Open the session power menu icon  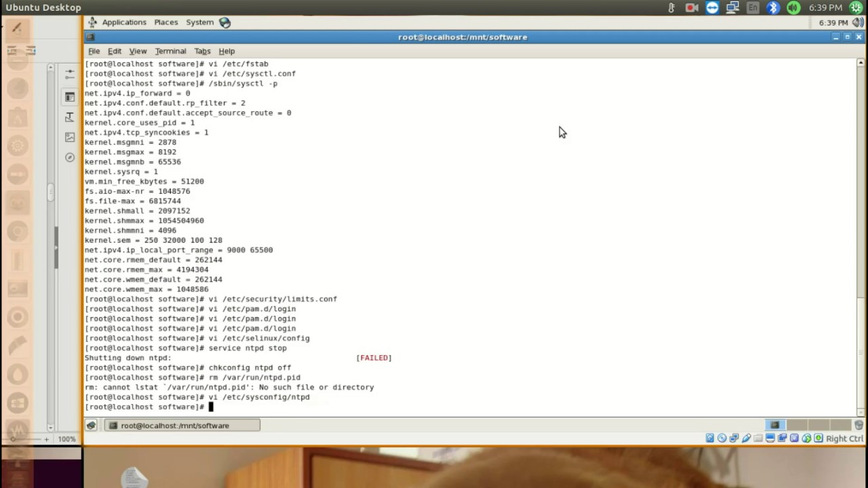pyautogui.click(x=856, y=7)
